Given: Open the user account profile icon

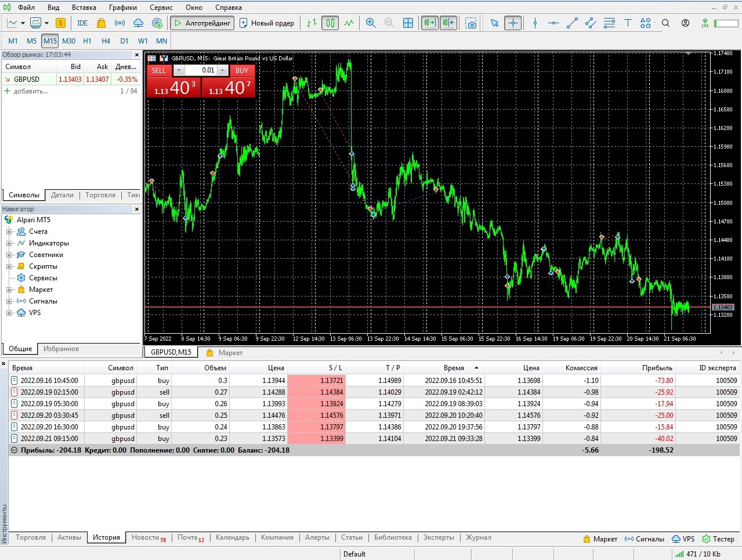Looking at the screenshot, I should [x=685, y=23].
